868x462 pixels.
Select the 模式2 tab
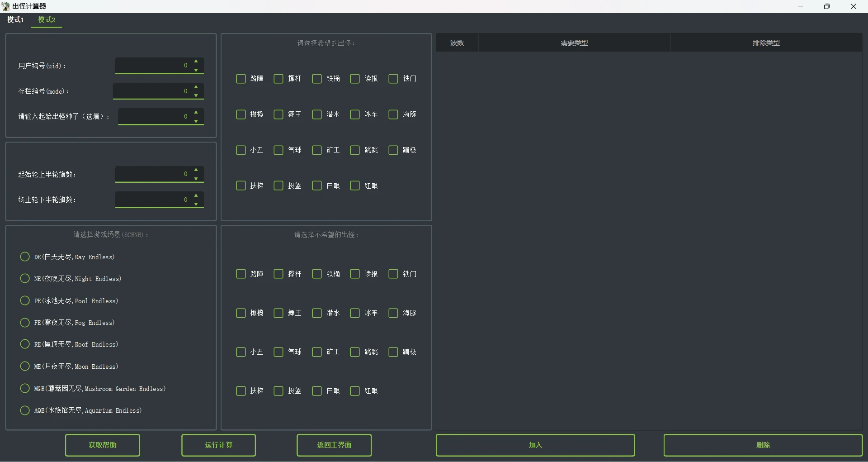click(x=47, y=20)
